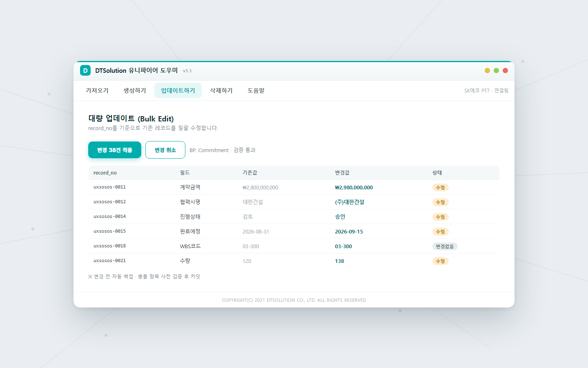Click the WBS코드 field cell
The image size is (588, 368).
190,246
